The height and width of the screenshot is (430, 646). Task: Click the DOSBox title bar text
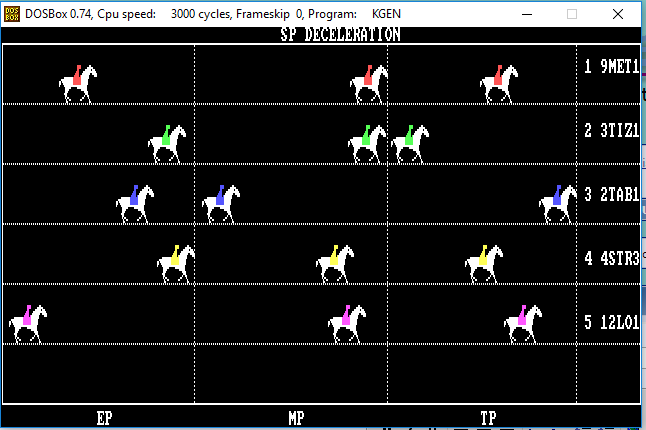tap(213, 14)
